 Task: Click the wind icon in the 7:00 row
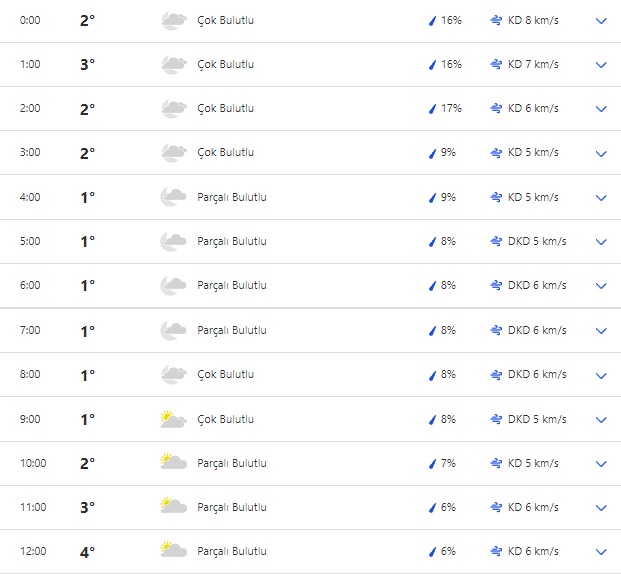497,330
